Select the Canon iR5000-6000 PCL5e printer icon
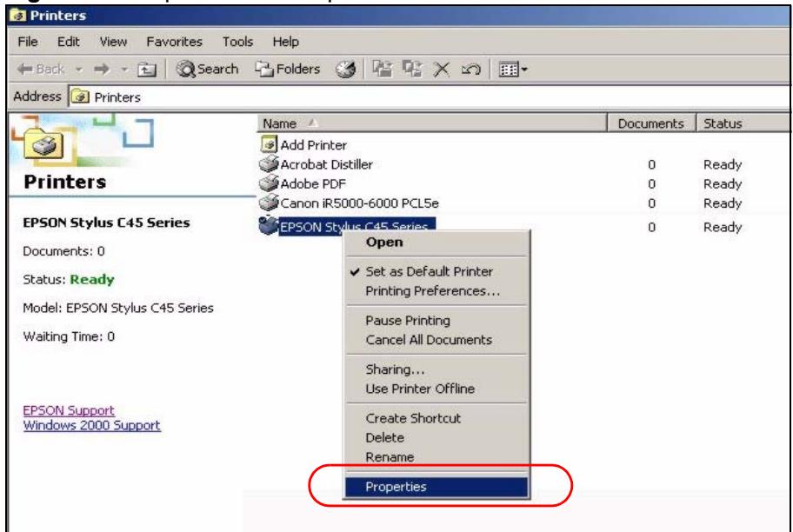This screenshot has width=793, height=532. point(269,203)
